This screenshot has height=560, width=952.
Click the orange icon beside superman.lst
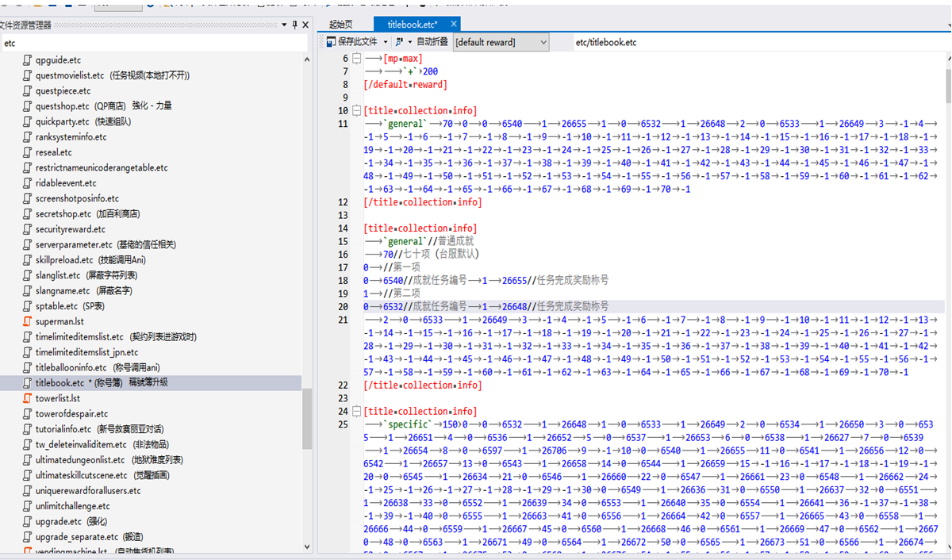tap(27, 321)
